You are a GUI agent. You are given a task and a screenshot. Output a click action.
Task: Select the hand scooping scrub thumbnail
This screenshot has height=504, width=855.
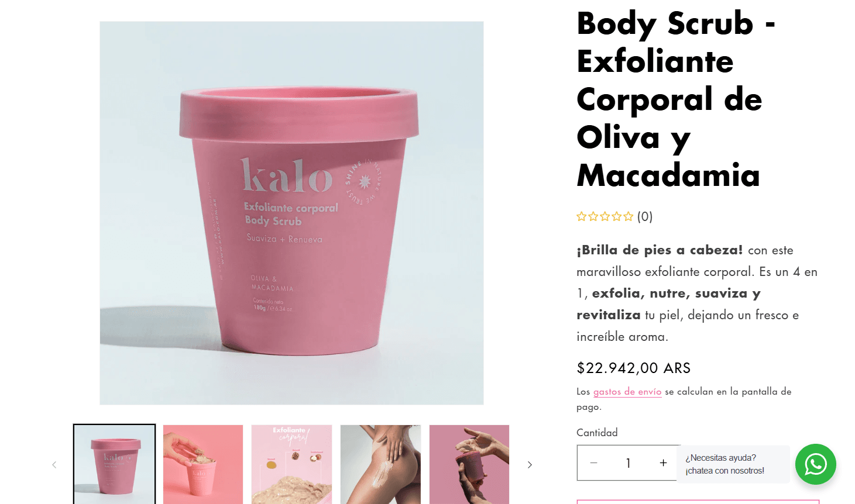click(x=203, y=464)
